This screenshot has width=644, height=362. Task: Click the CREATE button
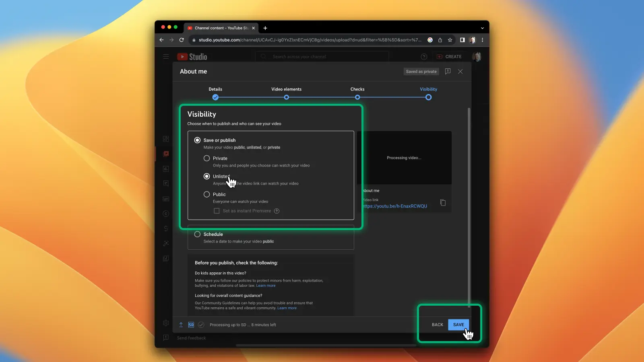pos(449,57)
